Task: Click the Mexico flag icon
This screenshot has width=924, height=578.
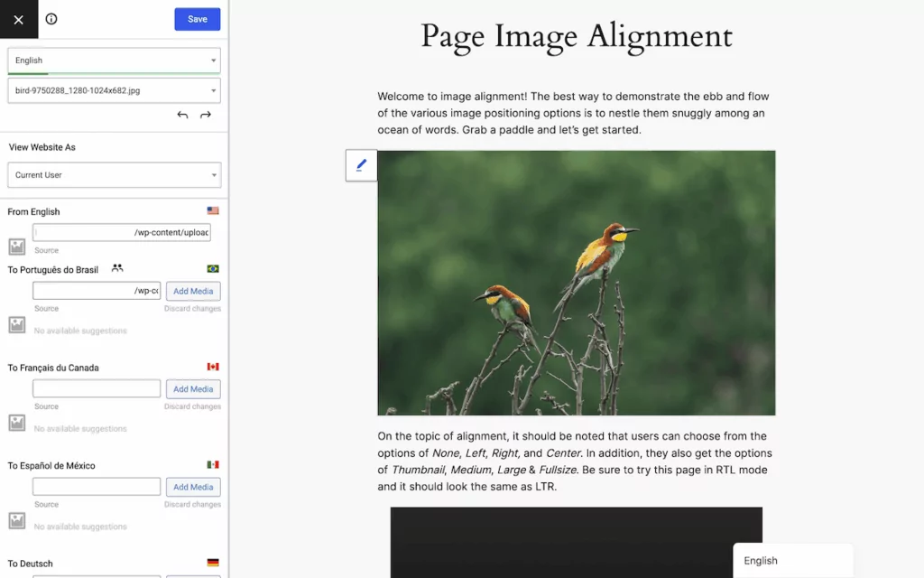Action: [x=213, y=465]
